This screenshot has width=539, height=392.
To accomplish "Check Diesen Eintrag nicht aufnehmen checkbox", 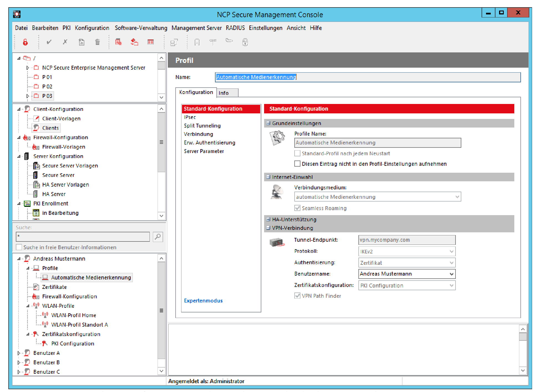I will click(297, 164).
